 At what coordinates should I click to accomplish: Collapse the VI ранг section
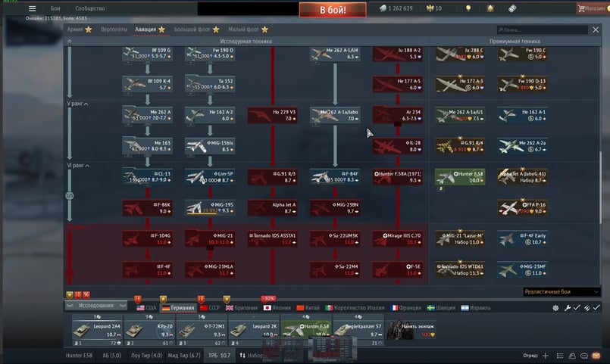click(x=79, y=165)
